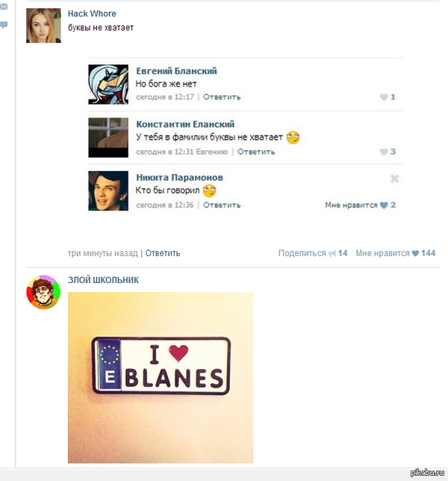Delete Никита Парамонов's comment with the X
The width and height of the screenshot is (448, 481).
click(394, 179)
